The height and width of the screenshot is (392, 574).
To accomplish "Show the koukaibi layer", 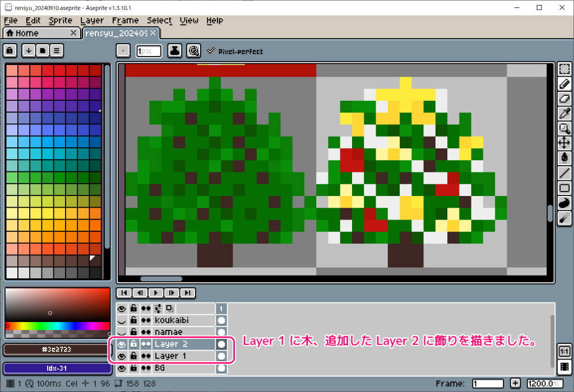I will [122, 320].
